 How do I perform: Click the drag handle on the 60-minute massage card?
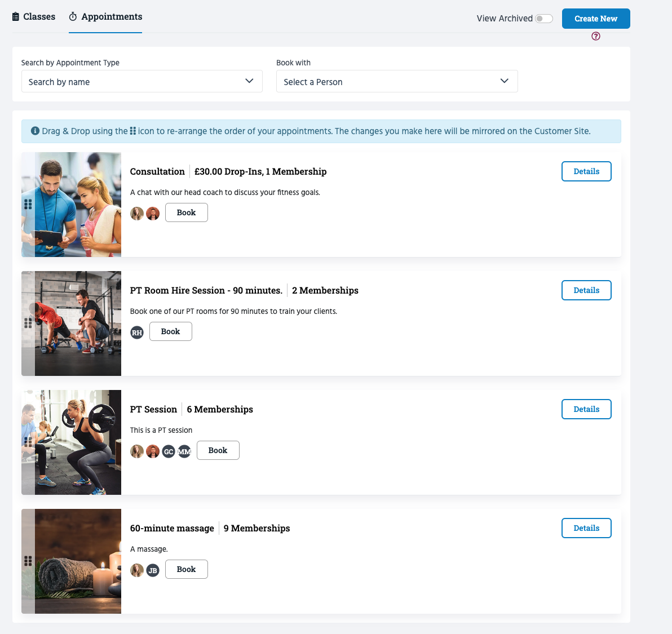pyautogui.click(x=28, y=561)
